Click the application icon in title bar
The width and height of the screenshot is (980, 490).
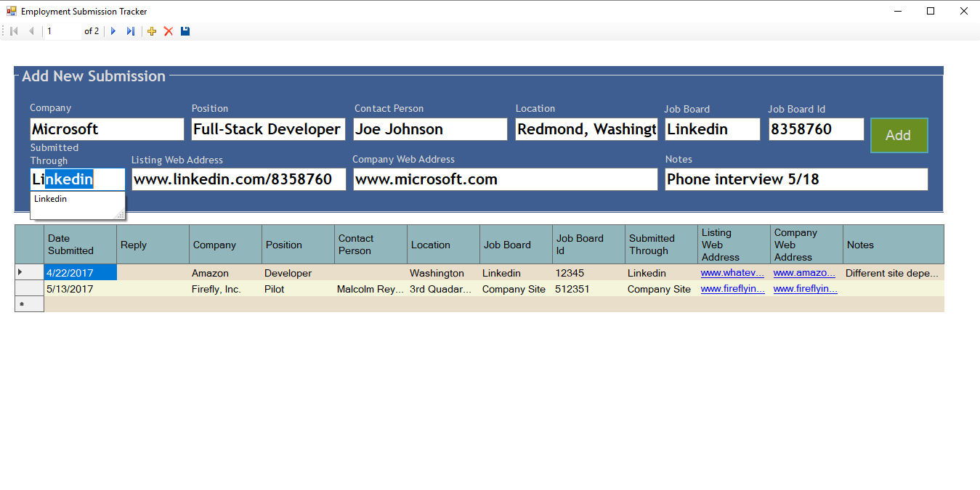(x=11, y=11)
